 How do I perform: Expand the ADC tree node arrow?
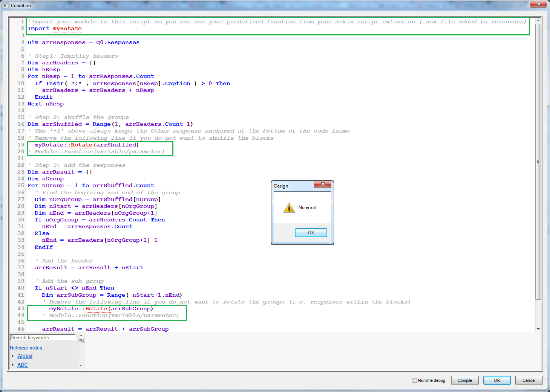coord(13,365)
